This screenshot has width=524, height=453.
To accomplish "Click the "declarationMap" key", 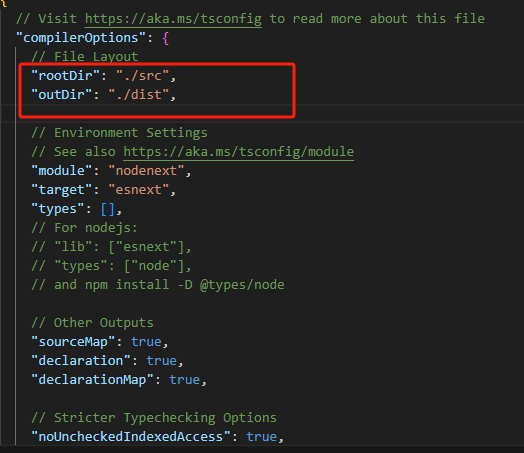I will point(92,380).
